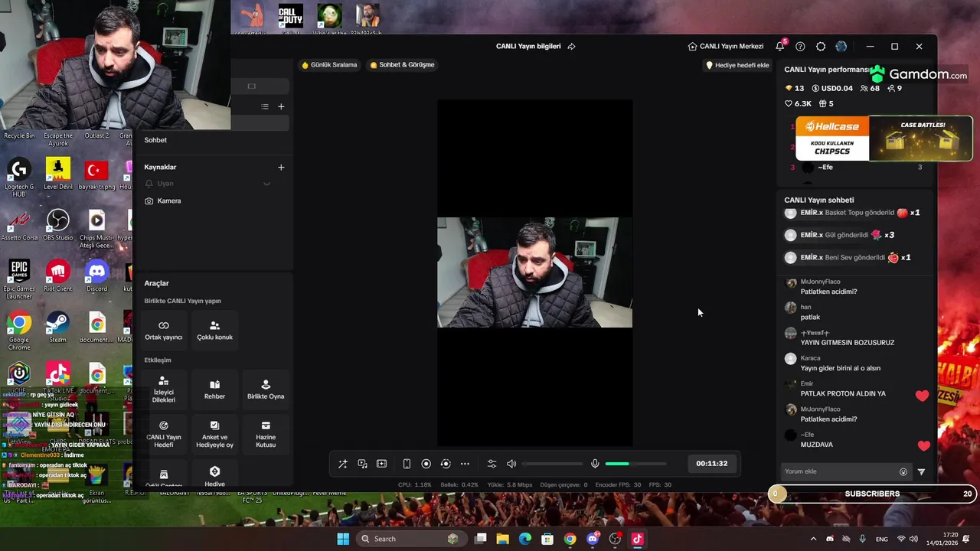Click the film clip icon in the stream toolbar
The width and height of the screenshot is (980, 551).
pos(381,464)
